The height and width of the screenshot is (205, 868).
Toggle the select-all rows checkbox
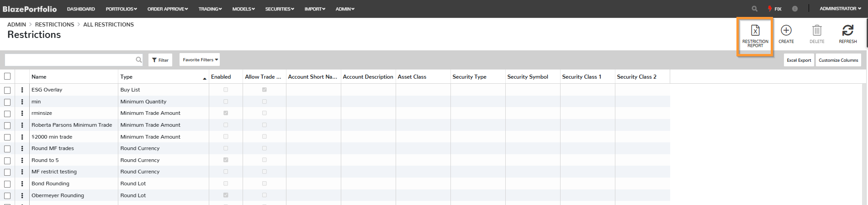[7, 76]
